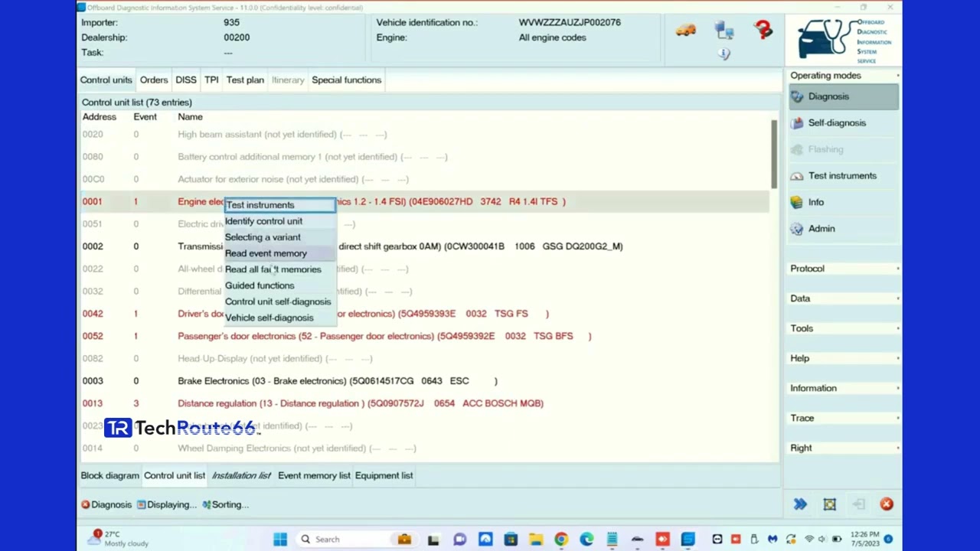Viewport: 980px width, 551px height.
Task: Switch to the Test plan tab
Action: tap(245, 80)
